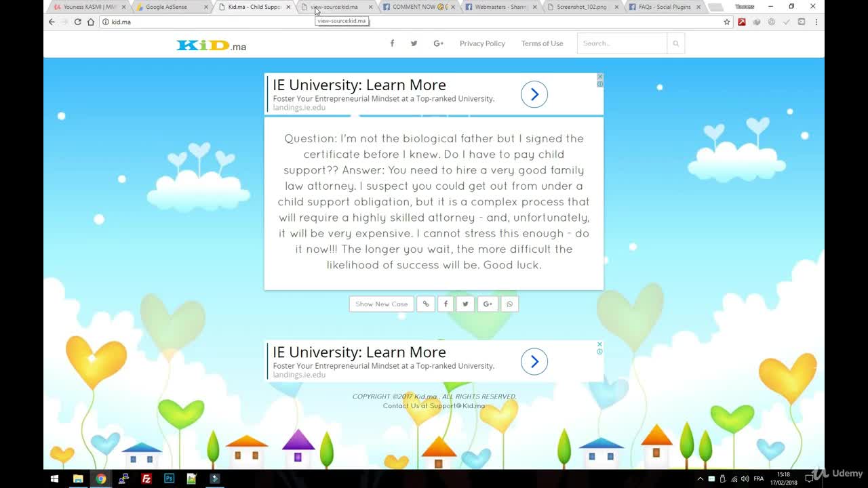The height and width of the screenshot is (488, 868).
Task: Open FileZilla from taskbar
Action: click(x=146, y=479)
